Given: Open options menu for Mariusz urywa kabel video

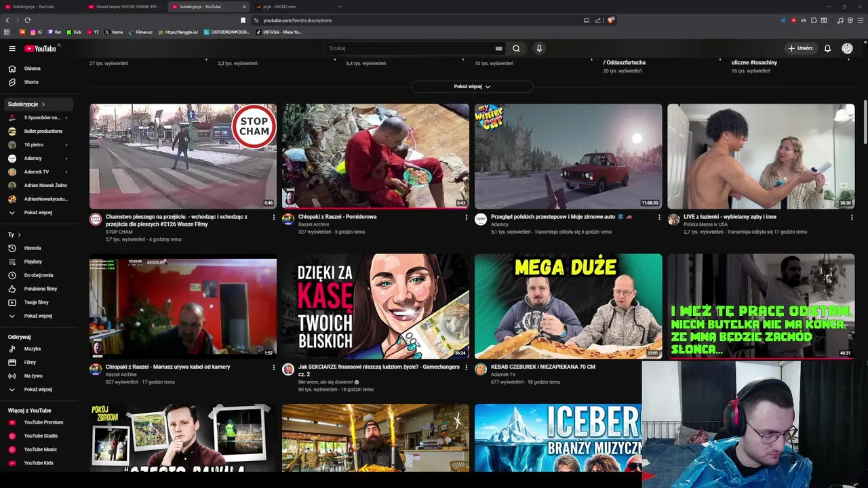Looking at the screenshot, I should tap(274, 367).
